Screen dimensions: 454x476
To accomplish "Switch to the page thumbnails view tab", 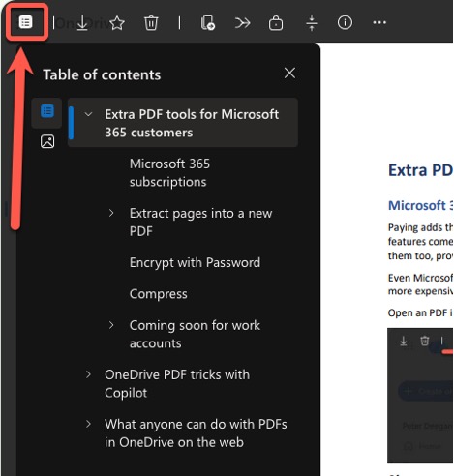I will pos(47,141).
